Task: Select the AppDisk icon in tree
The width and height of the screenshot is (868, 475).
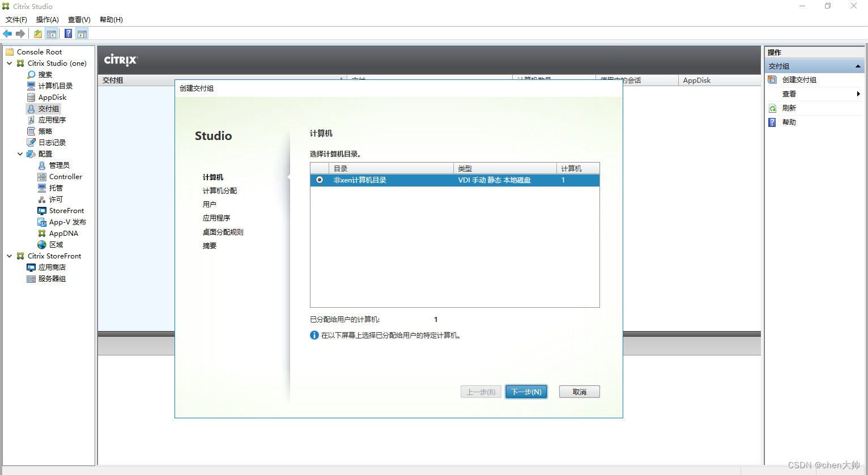Action: pyautogui.click(x=31, y=97)
